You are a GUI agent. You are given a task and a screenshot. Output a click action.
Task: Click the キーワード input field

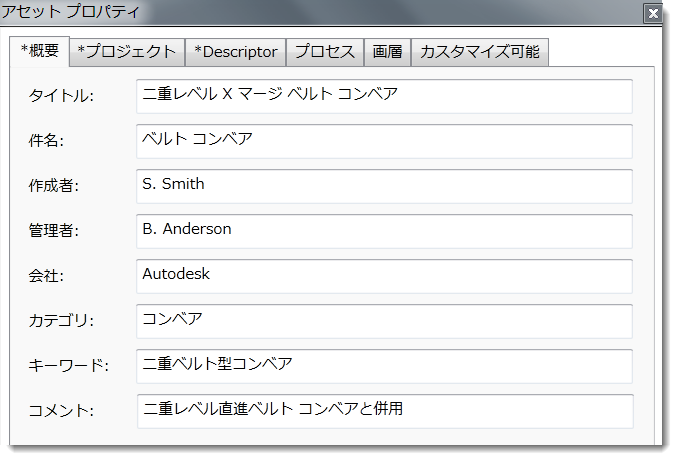pos(384,366)
